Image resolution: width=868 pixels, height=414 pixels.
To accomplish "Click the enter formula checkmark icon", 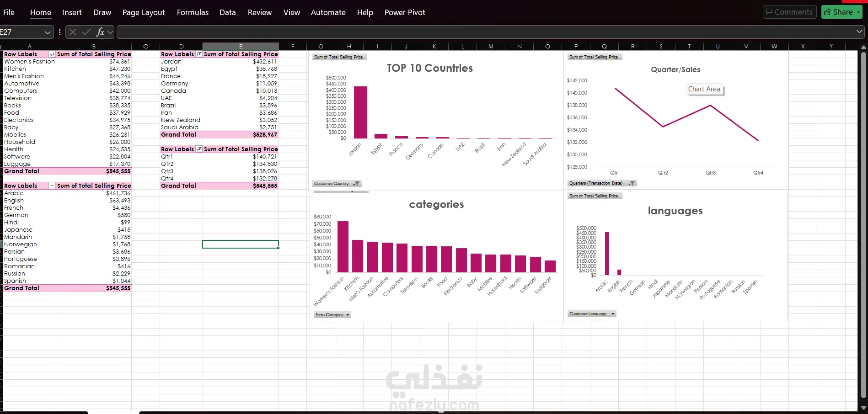I will click(86, 32).
